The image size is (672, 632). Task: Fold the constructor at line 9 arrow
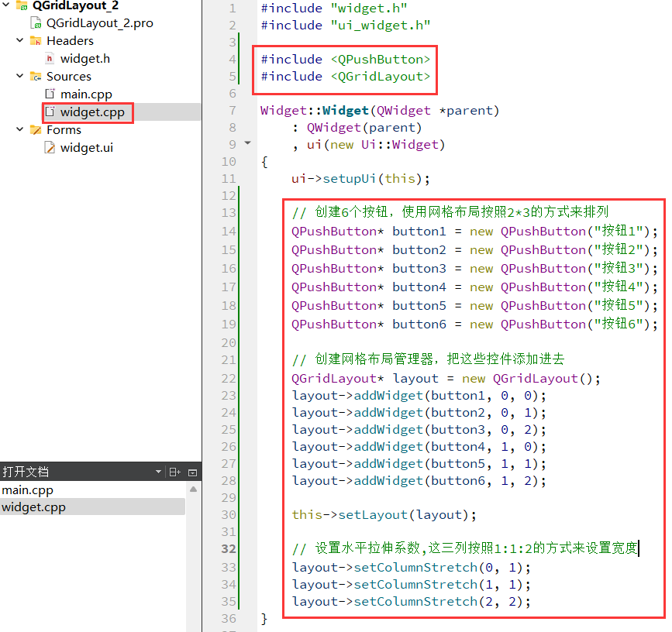248,143
